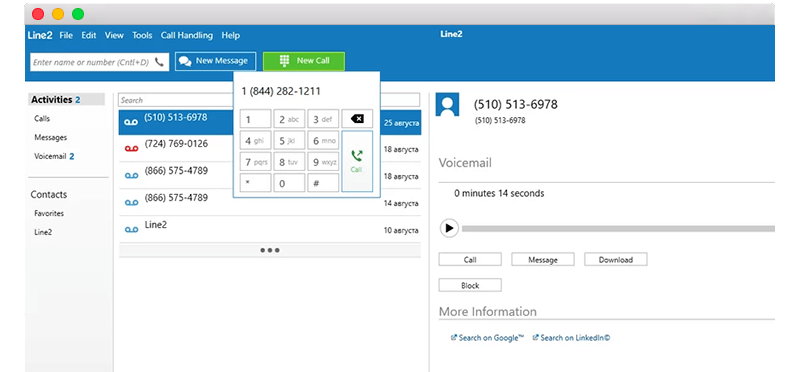Click 2 abc on the dial pad
This screenshot has width=793, height=372.
[x=289, y=119]
